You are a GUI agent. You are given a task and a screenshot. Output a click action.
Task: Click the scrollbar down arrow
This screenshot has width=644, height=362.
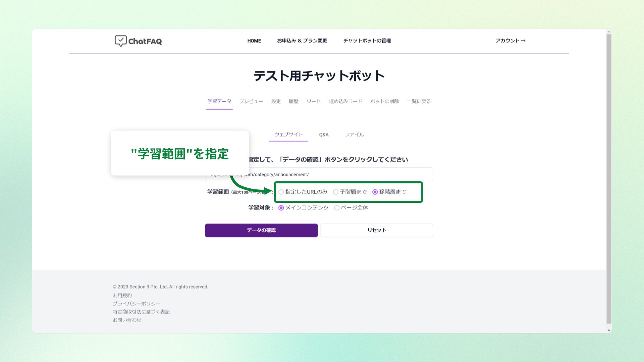[x=609, y=330]
